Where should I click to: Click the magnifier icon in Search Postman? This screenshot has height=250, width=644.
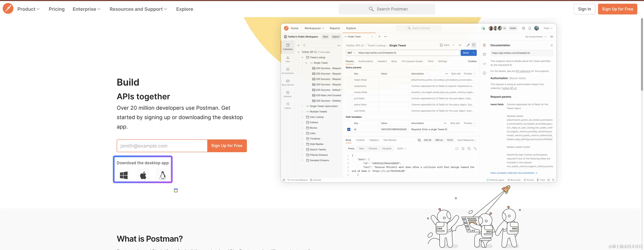tap(371, 9)
